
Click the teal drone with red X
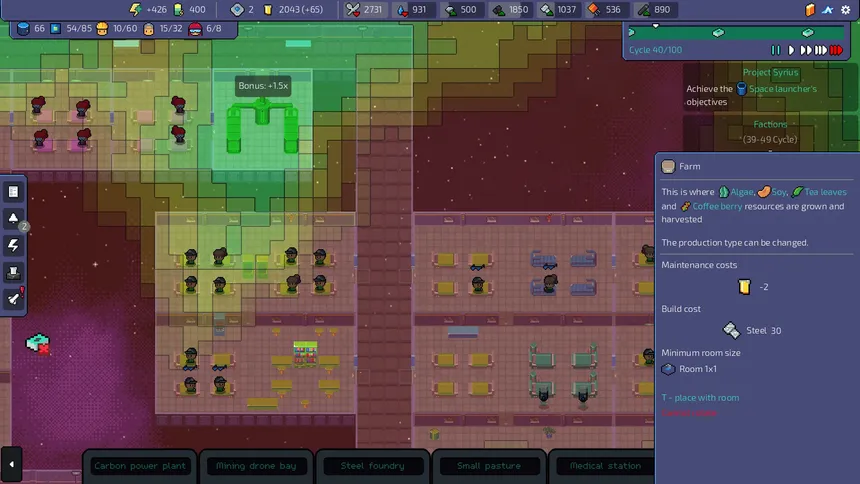pos(38,344)
